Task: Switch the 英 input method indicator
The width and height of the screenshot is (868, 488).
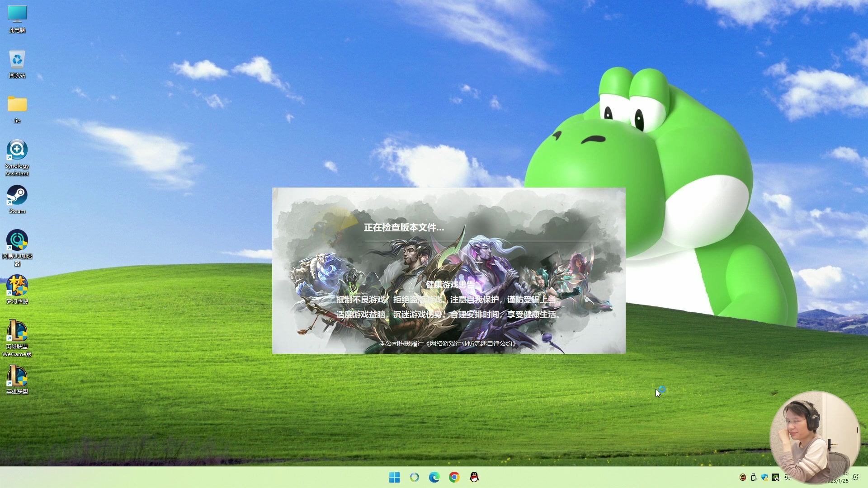Action: pyautogui.click(x=787, y=477)
